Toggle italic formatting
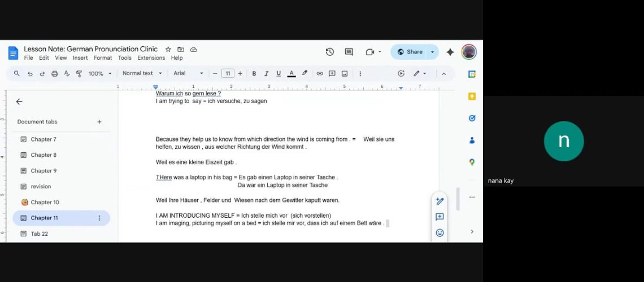 point(266,73)
